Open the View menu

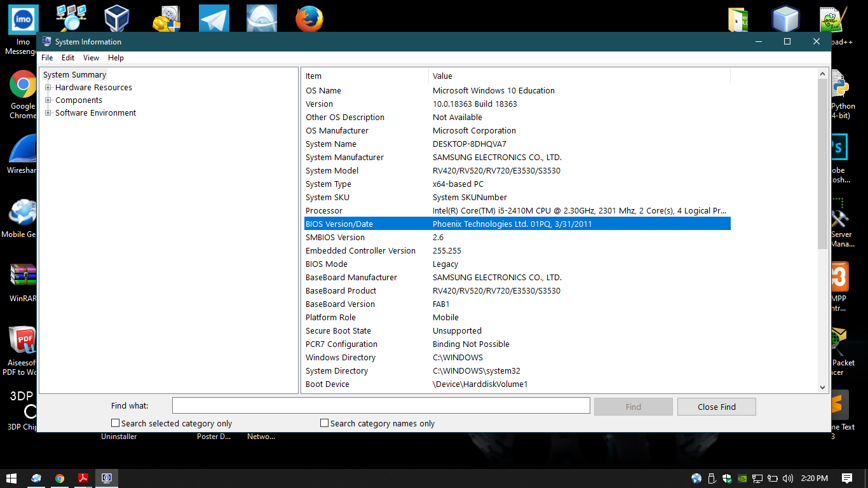pyautogui.click(x=91, y=57)
